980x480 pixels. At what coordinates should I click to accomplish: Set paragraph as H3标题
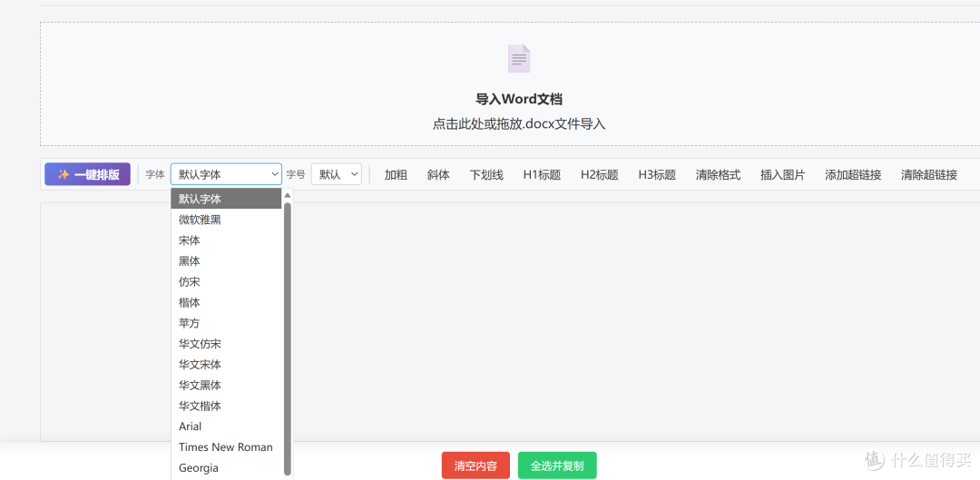(657, 175)
